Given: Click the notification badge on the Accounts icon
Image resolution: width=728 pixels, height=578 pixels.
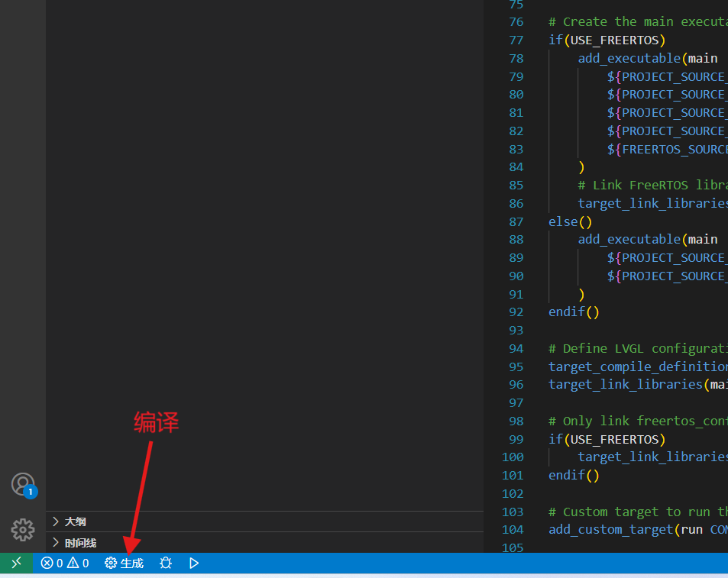Looking at the screenshot, I should click(31, 492).
